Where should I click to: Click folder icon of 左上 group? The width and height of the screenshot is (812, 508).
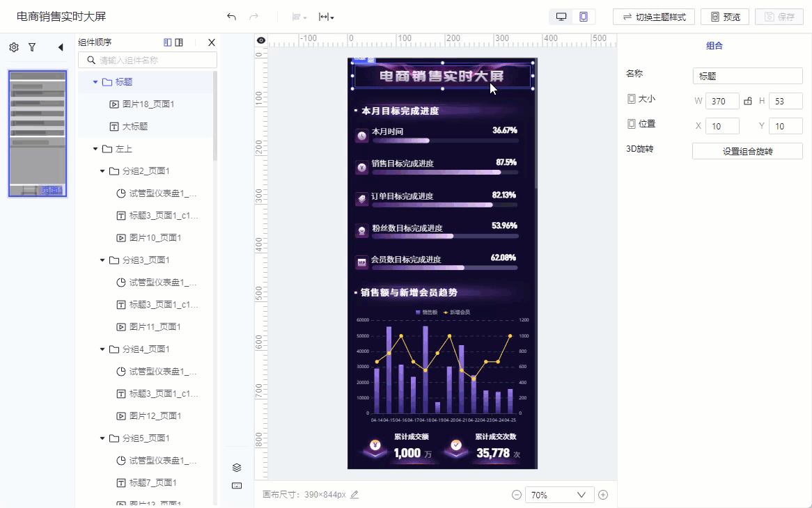107,149
